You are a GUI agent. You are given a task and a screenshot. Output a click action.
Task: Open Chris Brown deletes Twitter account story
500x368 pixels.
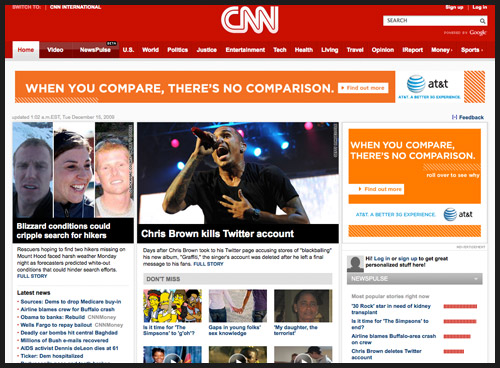pyautogui.click(x=386, y=354)
